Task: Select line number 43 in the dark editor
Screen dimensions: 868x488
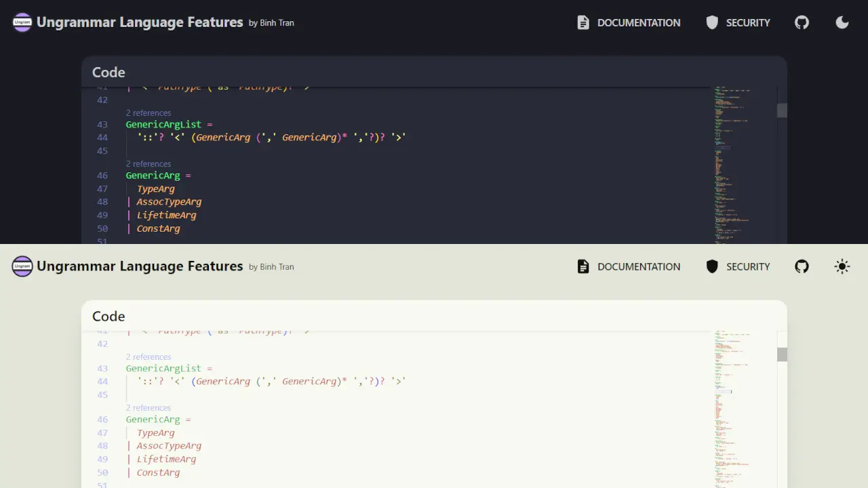Action: point(102,124)
